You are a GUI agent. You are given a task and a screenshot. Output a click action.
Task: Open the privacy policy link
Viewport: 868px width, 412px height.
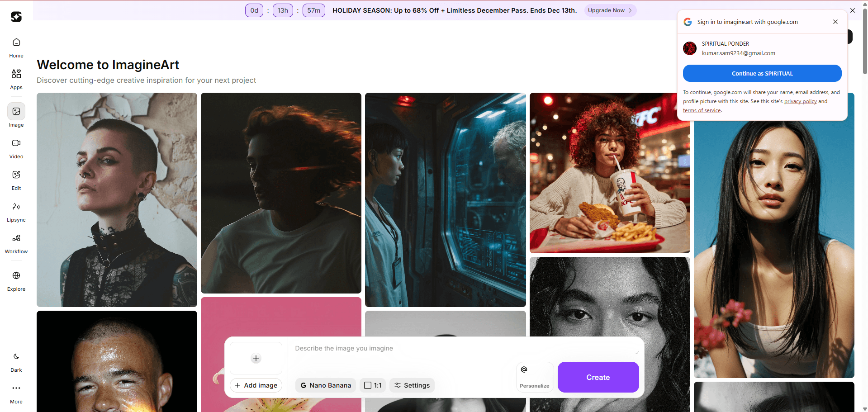tap(800, 101)
